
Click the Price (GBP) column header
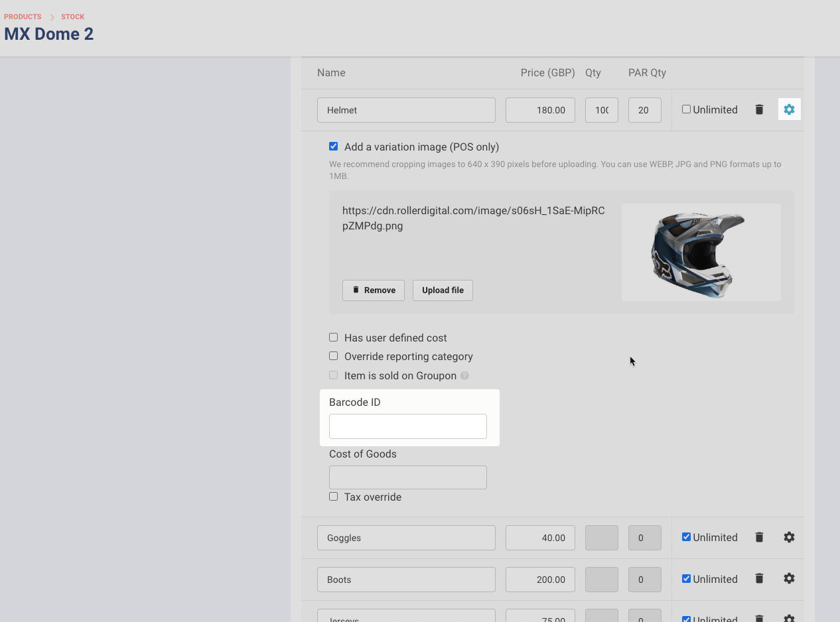548,73
